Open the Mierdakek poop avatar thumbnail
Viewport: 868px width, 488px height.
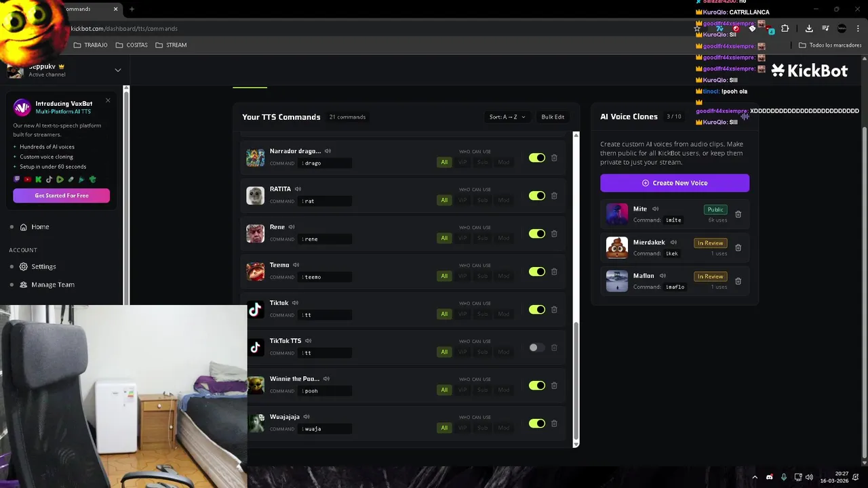point(617,247)
